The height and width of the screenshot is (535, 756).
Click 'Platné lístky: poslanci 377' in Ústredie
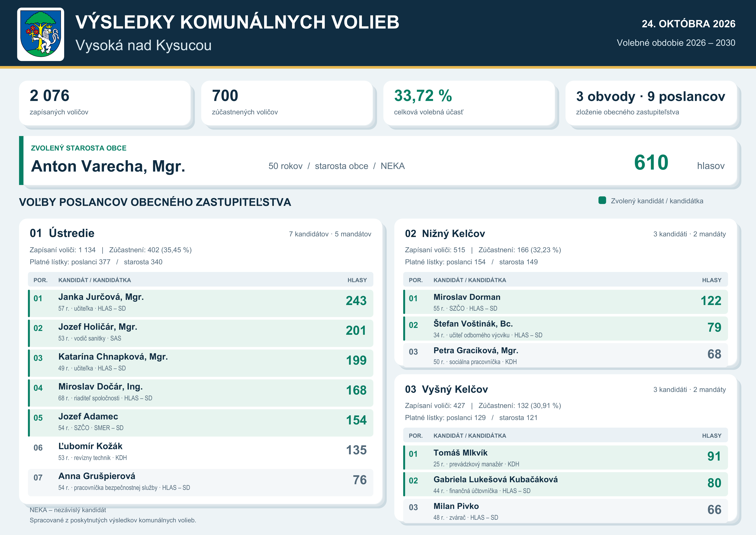click(70, 262)
